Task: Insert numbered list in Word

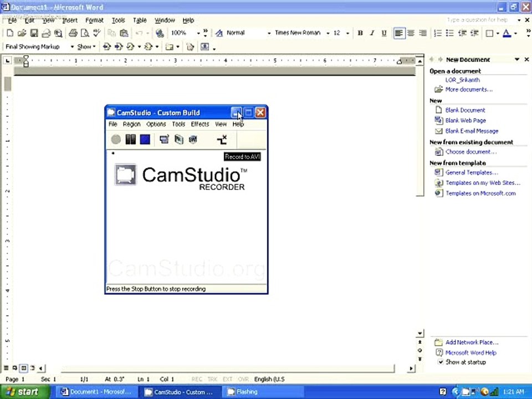Action: 438,33
